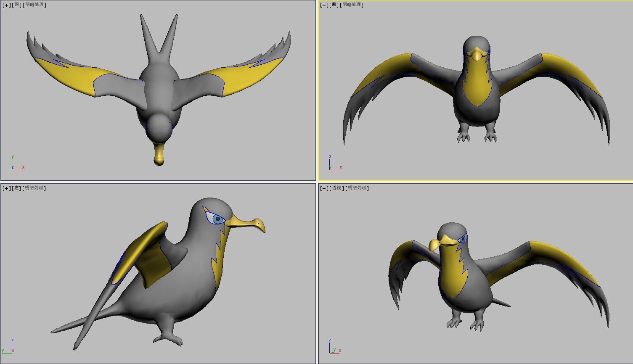Viewport: 633px width, 364px height.
Task: Click the 左 view label menu
Action: point(17,188)
